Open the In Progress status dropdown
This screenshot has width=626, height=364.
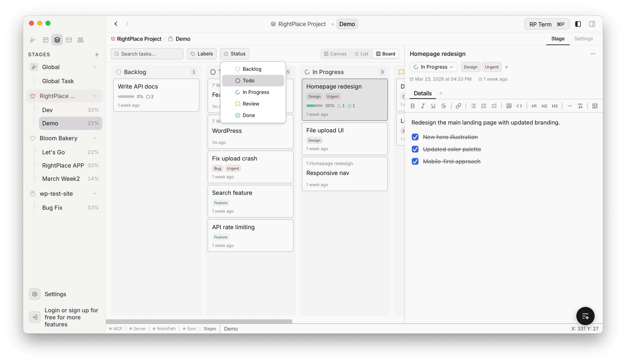[x=434, y=67]
